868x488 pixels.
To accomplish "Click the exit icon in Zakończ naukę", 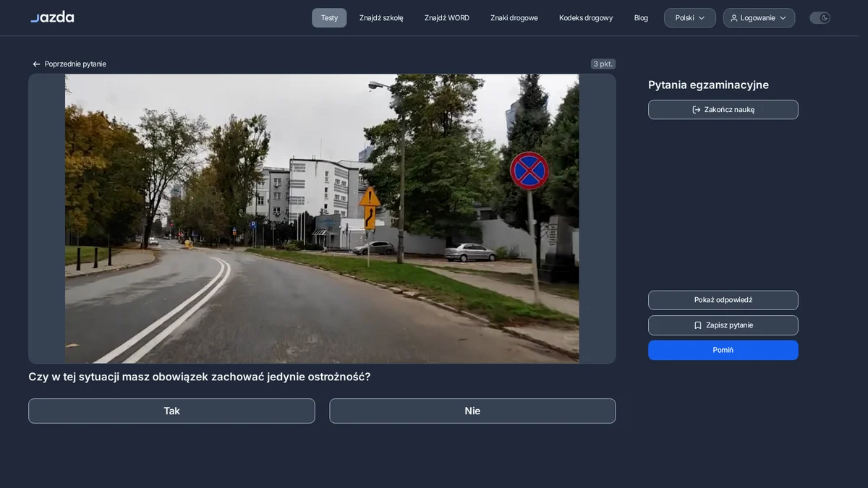I will [x=697, y=110].
